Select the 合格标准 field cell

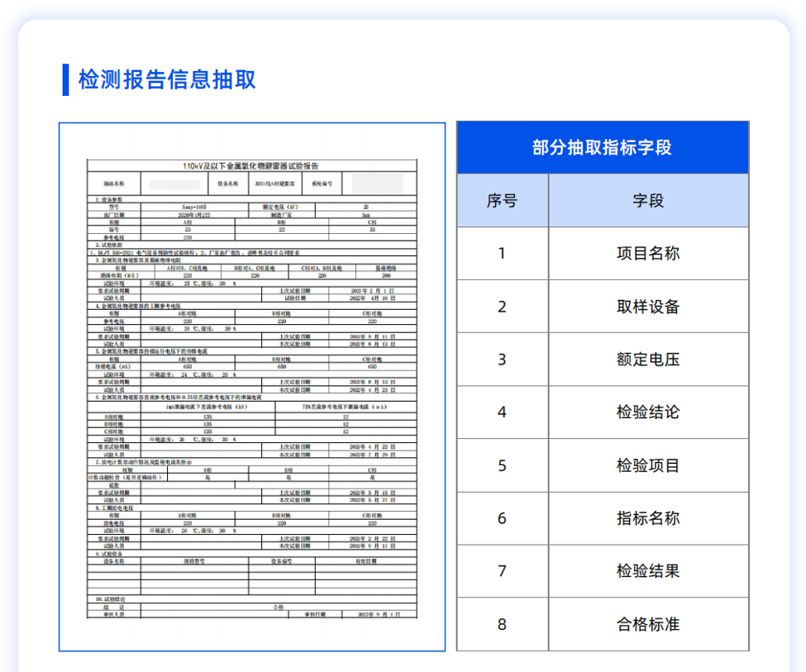(648, 624)
